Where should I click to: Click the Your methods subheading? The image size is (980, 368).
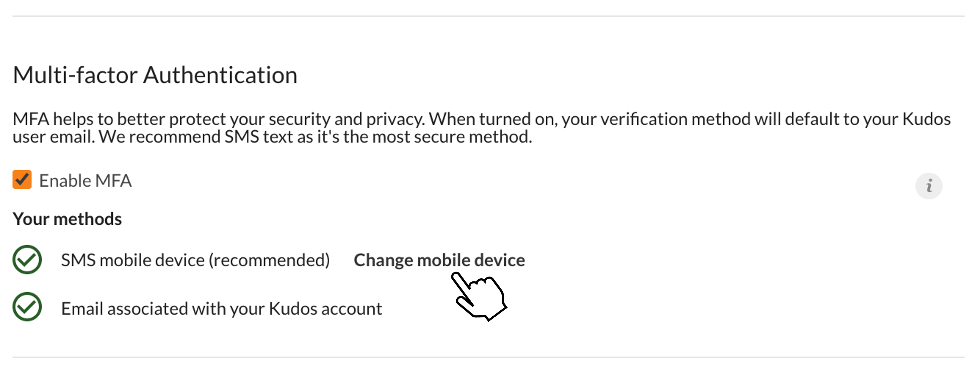pyautogui.click(x=67, y=219)
